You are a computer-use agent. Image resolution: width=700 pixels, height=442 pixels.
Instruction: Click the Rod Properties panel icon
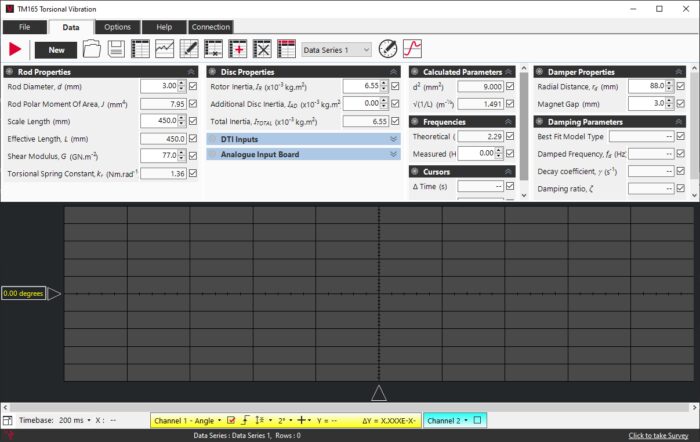(9, 72)
